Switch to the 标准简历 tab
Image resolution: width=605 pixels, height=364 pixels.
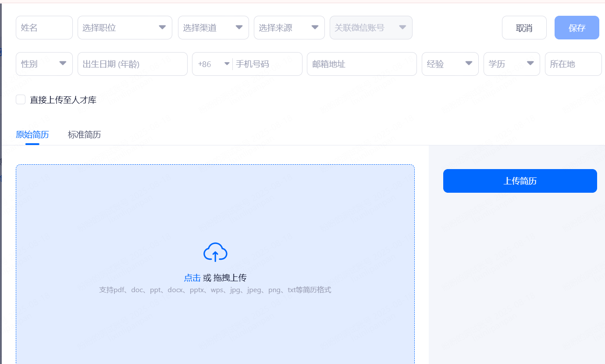tap(84, 134)
